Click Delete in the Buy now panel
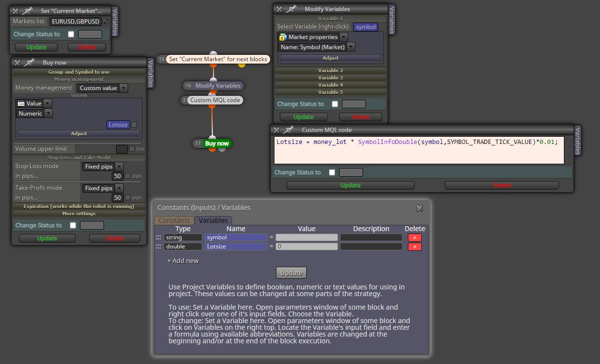600x364 pixels. (115, 238)
